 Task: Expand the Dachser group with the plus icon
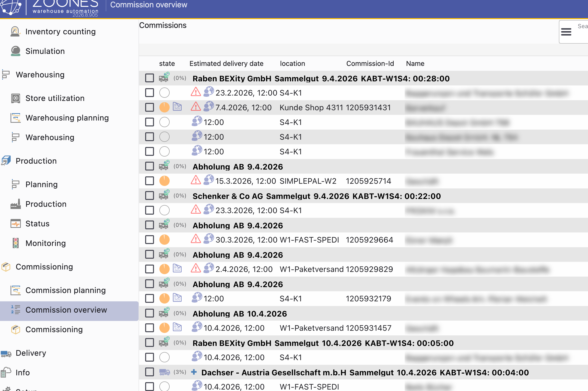click(194, 372)
